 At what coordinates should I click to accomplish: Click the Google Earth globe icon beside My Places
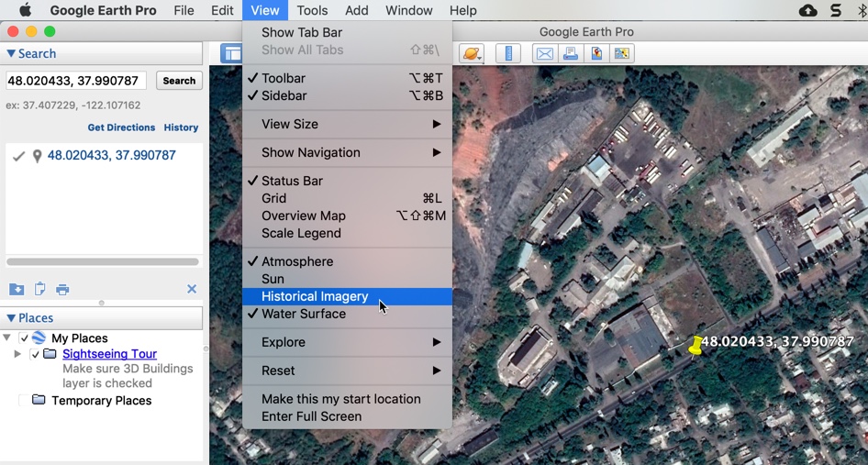(39, 338)
